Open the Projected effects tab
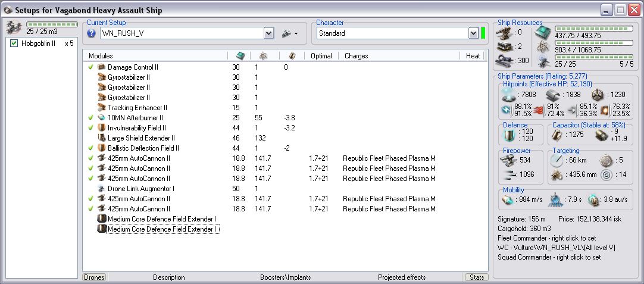 [402, 277]
